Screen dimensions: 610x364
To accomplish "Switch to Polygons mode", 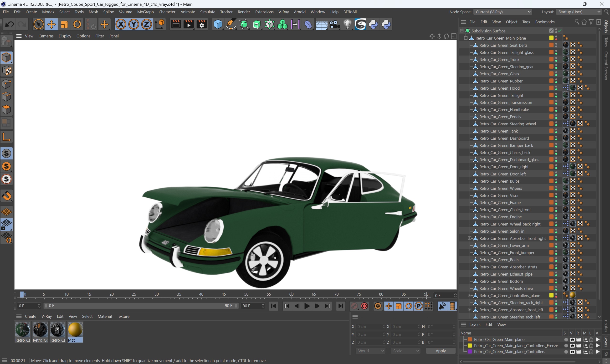I will [7, 110].
